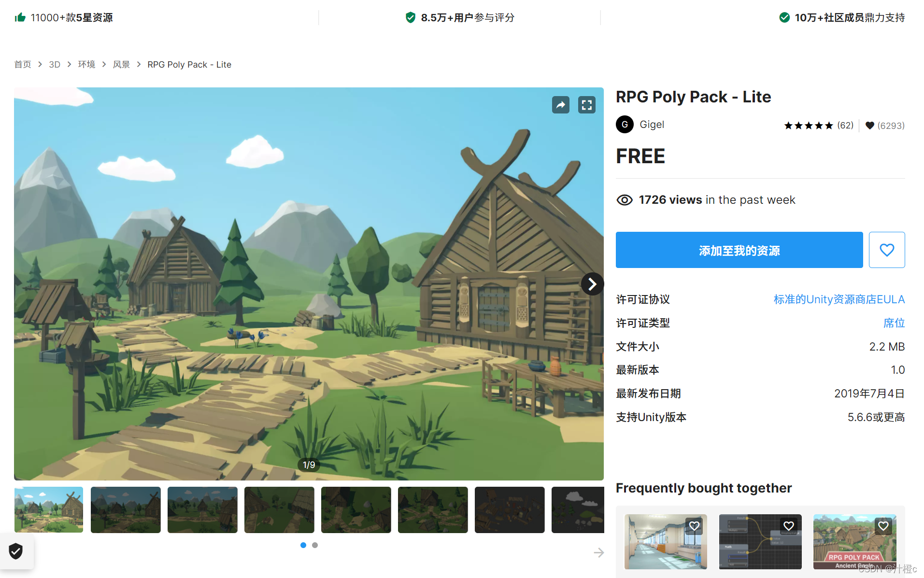The height and width of the screenshot is (578, 924).
Task: Click 5.6.6或更高 Unity version value
Action: 876,417
